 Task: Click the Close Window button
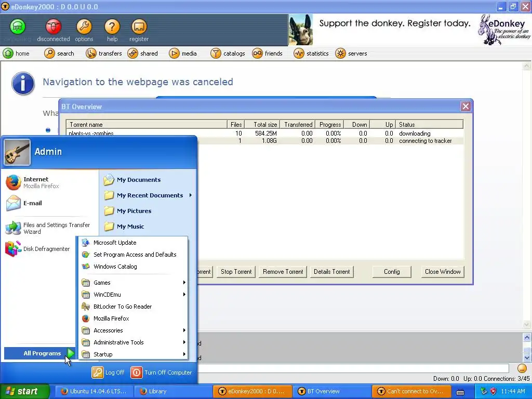(443, 272)
